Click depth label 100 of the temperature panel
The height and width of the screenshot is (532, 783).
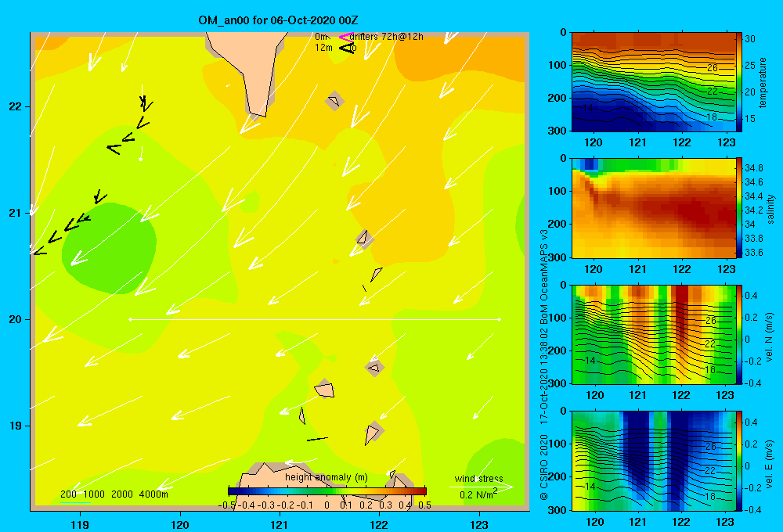[x=557, y=66]
